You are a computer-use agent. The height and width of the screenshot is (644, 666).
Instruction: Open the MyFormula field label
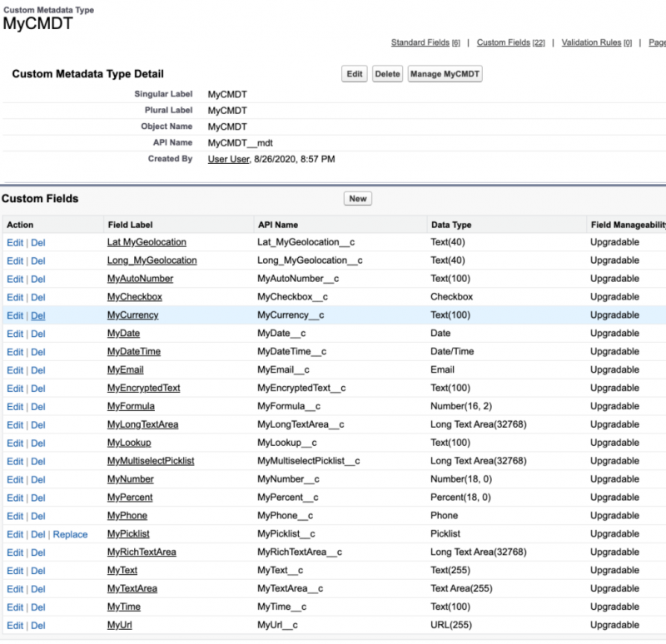131,406
